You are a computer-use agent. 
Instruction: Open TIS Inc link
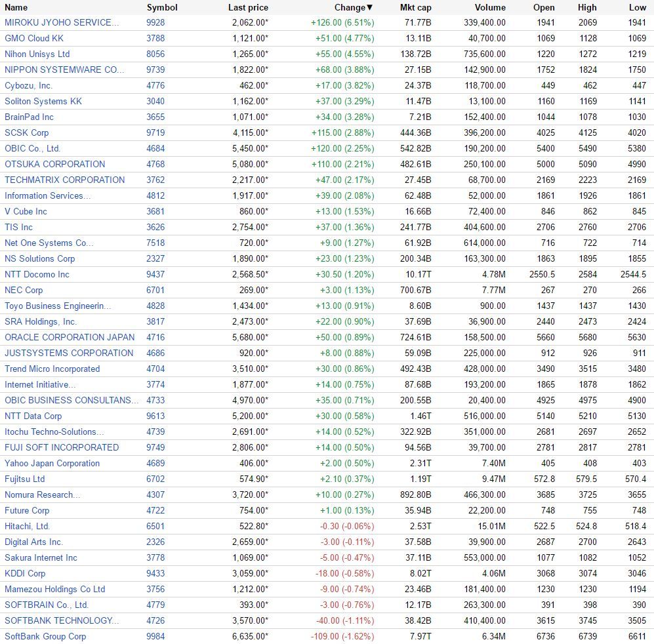click(x=19, y=228)
